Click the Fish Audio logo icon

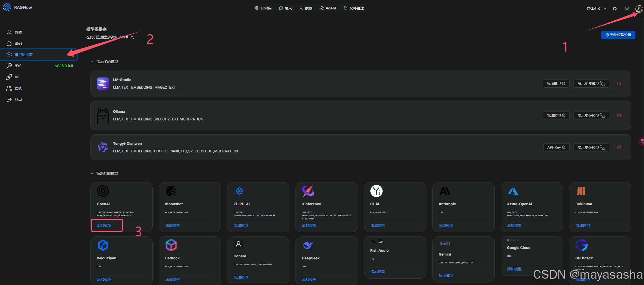pos(376,241)
